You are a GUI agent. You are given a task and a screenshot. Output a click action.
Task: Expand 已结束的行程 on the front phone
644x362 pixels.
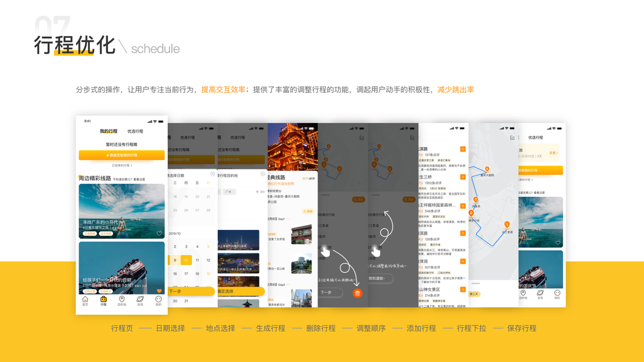(x=122, y=165)
